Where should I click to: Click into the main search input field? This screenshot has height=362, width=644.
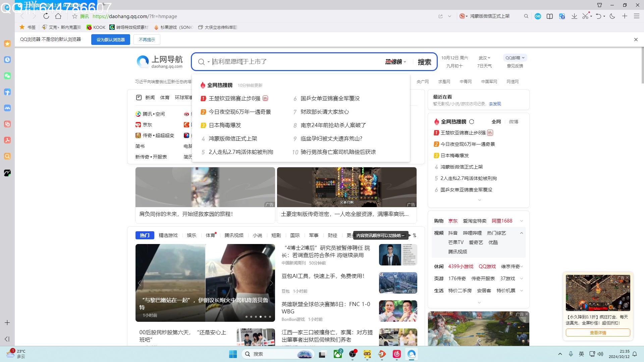click(x=297, y=62)
